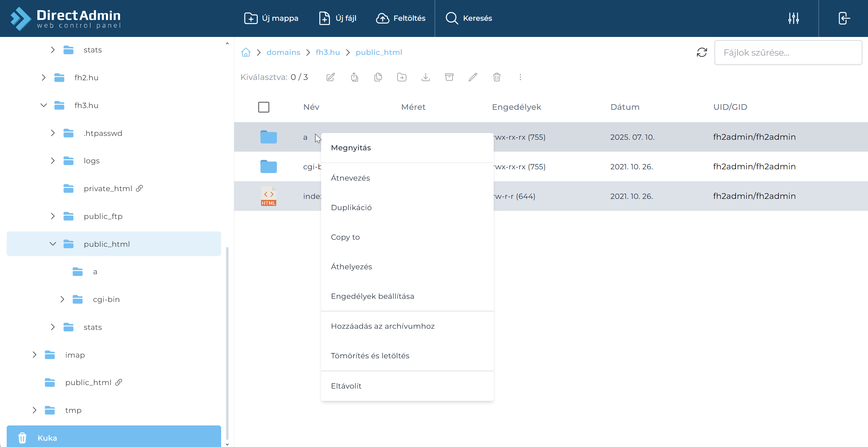Choose Duplikáció from context menu
This screenshot has width=868, height=447.
click(x=407, y=208)
